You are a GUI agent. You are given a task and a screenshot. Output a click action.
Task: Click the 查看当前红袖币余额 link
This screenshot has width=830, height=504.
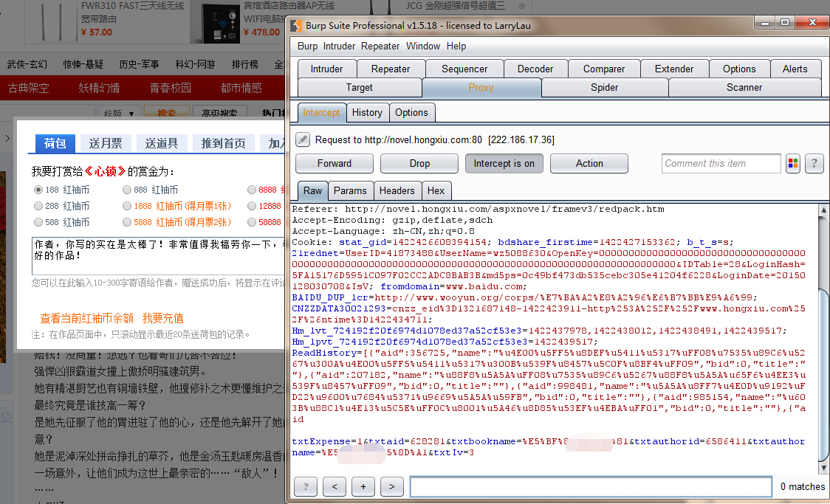tap(87, 318)
